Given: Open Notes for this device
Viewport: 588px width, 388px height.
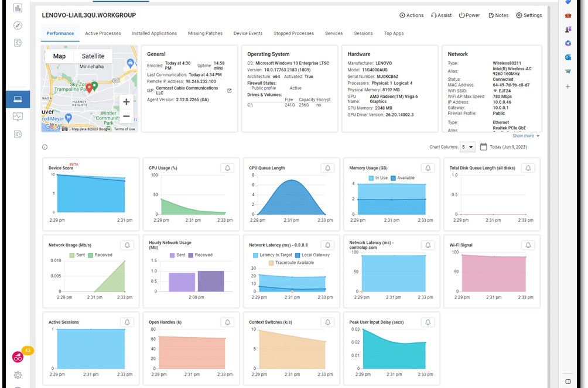Looking at the screenshot, I should click(x=498, y=15).
